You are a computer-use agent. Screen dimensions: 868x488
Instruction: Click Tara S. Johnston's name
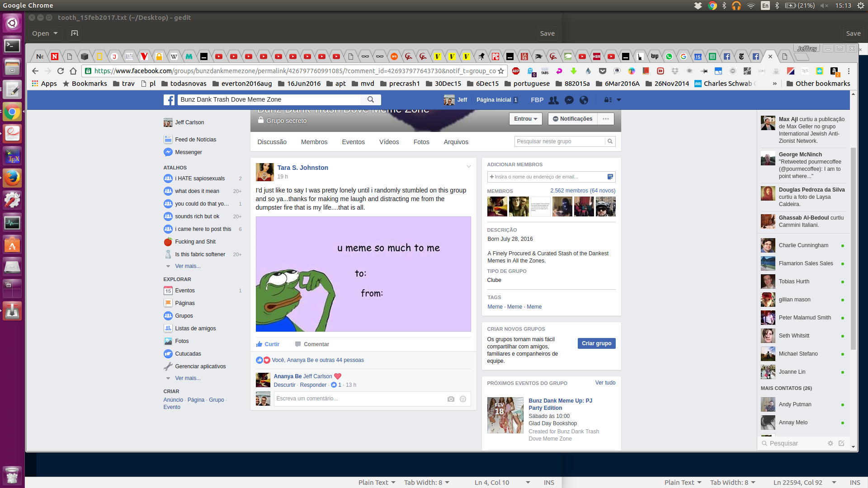pyautogui.click(x=303, y=168)
